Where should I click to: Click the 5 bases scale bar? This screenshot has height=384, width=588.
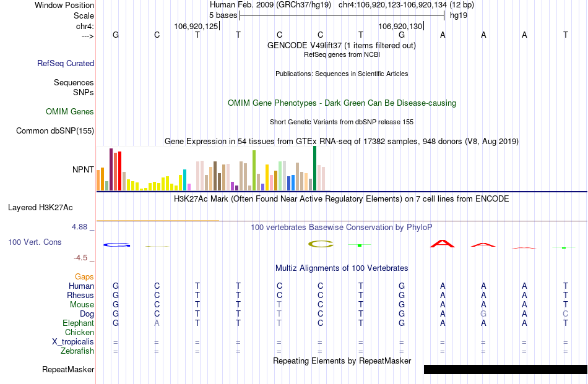click(342, 15)
